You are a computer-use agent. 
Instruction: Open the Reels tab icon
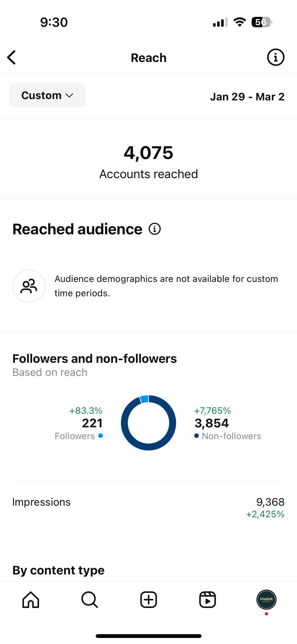[x=208, y=600]
